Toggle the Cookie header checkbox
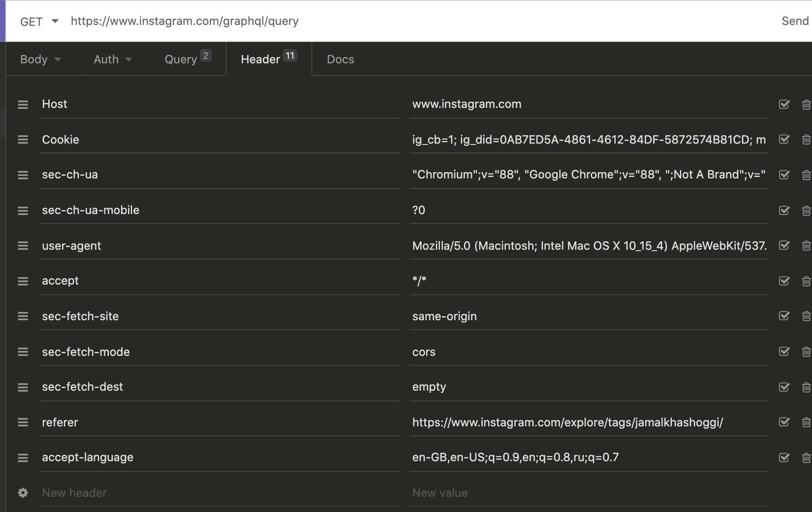The image size is (812, 512). (784, 140)
